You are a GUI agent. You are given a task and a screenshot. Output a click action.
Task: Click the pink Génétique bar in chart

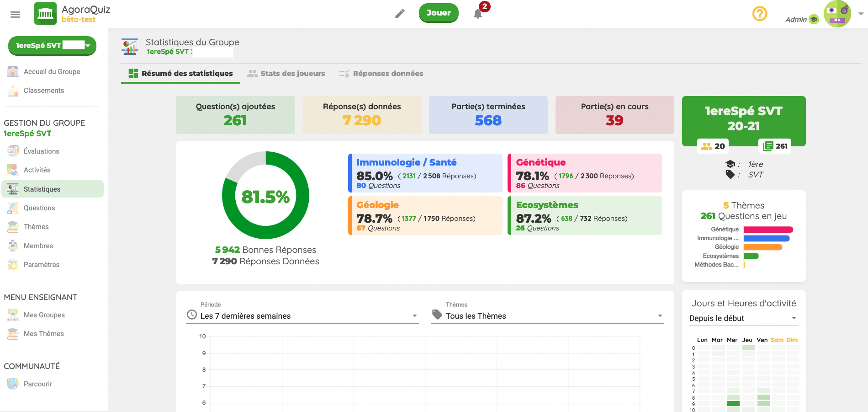coord(768,230)
